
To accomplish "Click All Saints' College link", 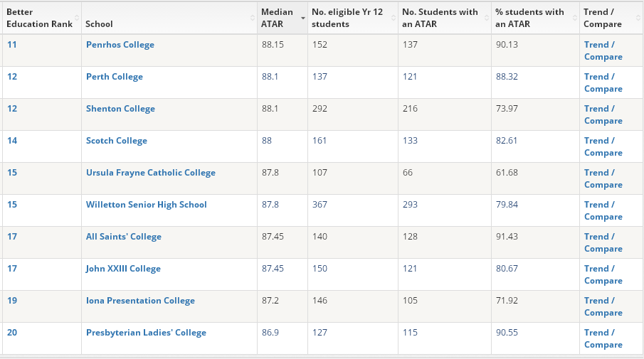I will 123,237.
